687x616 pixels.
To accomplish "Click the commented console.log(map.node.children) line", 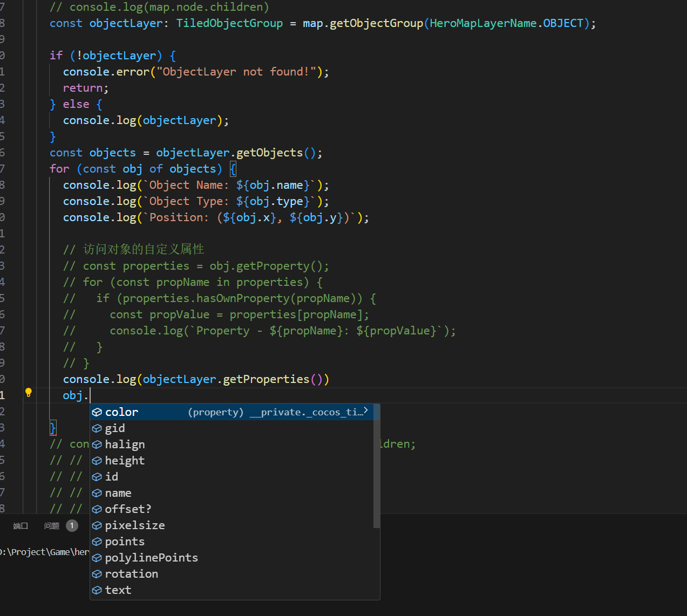I will point(159,7).
